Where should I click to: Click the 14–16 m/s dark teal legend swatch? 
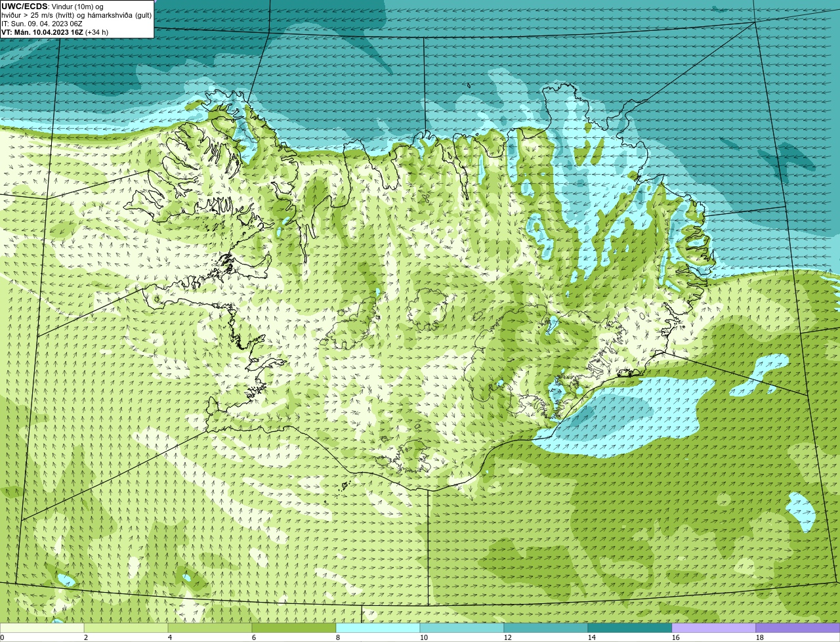tap(630, 628)
